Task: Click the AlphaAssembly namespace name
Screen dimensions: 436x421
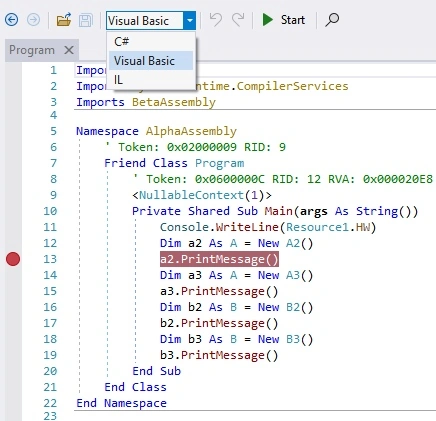Action: [x=191, y=131]
